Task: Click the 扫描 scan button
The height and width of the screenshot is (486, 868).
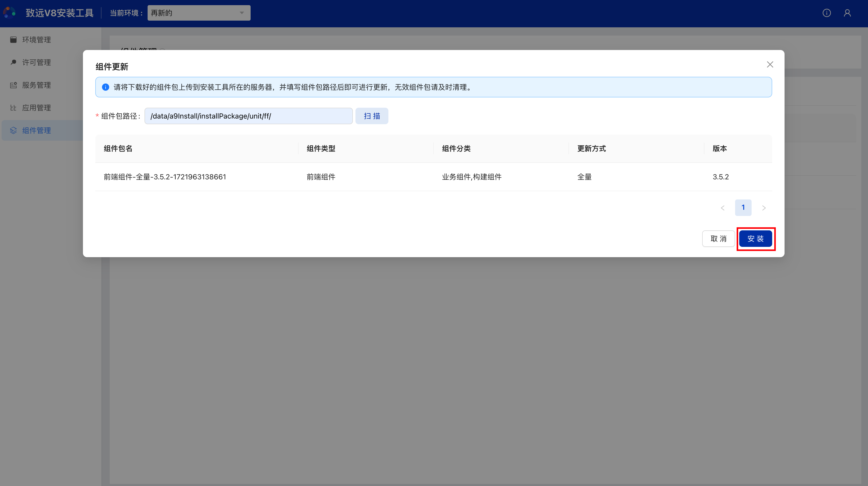Action: point(371,116)
